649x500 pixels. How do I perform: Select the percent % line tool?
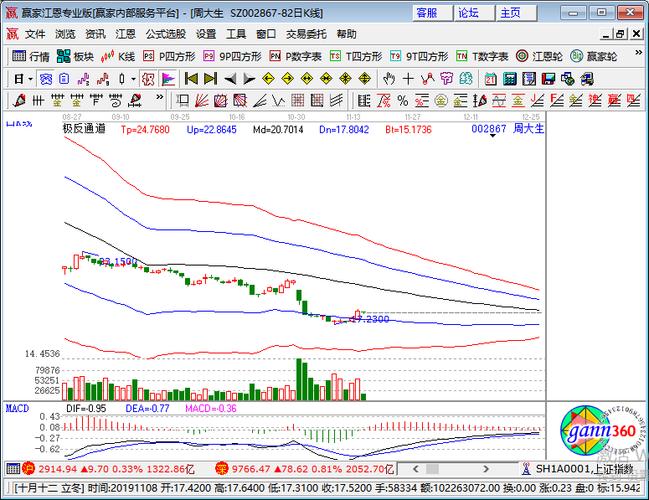(402, 100)
